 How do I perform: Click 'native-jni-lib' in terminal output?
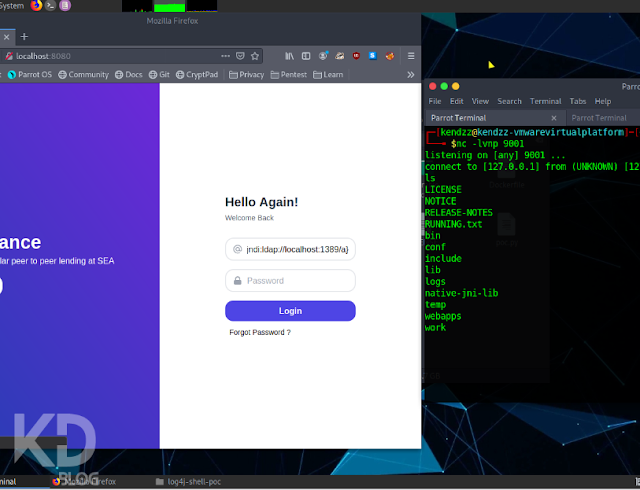[x=461, y=293]
